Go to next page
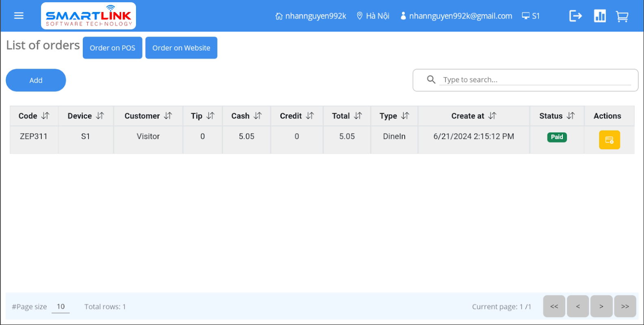This screenshot has width=644, height=325. point(601,306)
